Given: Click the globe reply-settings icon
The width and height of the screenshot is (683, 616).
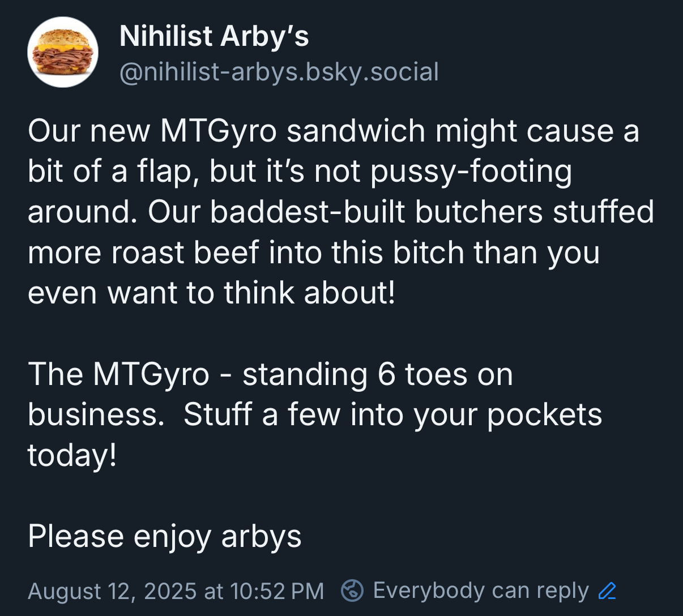Looking at the screenshot, I should 352,591.
